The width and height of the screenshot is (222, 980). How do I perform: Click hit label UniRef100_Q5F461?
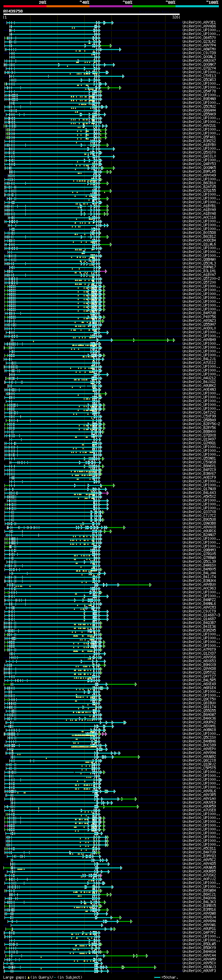coord(199,137)
